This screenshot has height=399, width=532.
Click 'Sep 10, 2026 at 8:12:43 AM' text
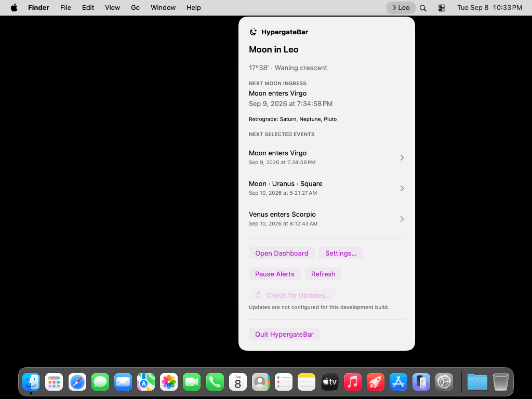pyautogui.click(x=283, y=223)
